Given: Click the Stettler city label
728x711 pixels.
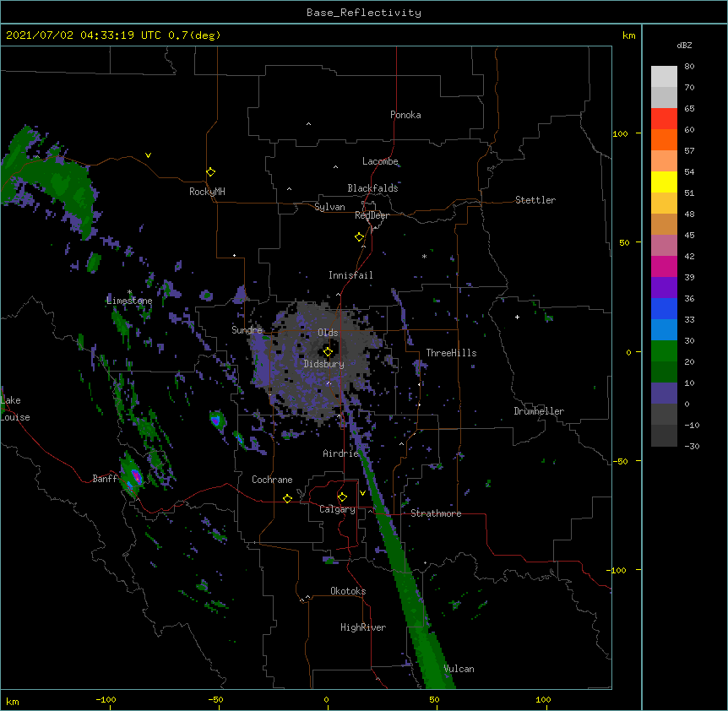Looking at the screenshot, I should (535, 200).
